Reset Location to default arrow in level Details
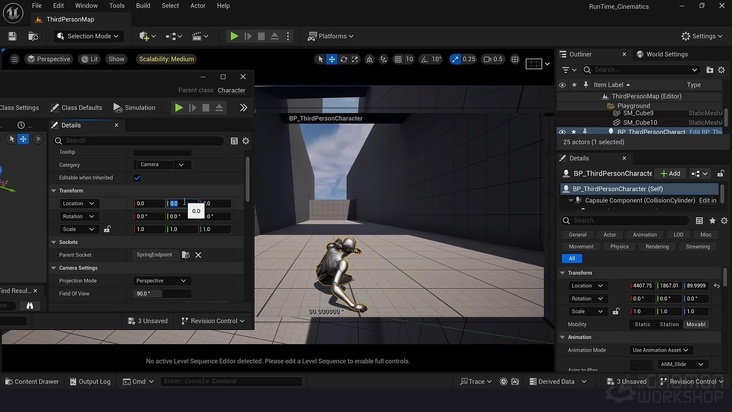Viewport: 732px width, 412px height. point(717,286)
